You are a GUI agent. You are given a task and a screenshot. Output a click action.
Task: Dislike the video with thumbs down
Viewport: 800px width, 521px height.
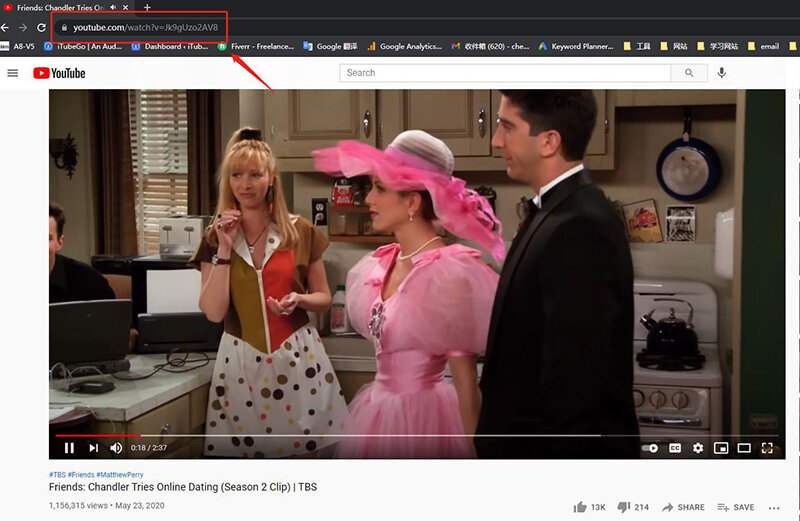(x=623, y=507)
